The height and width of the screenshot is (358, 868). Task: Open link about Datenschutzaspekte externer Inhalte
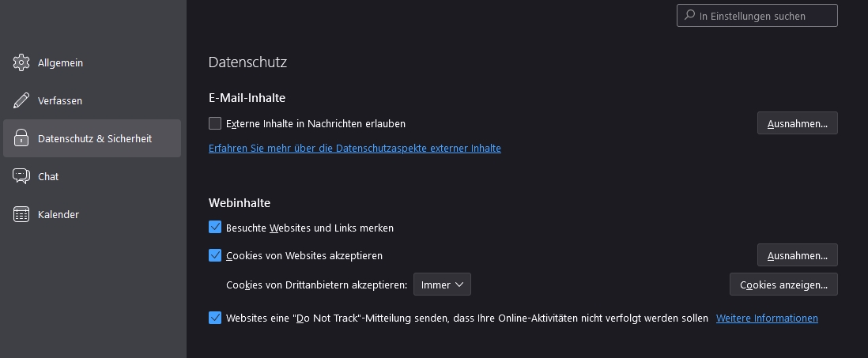tap(354, 148)
